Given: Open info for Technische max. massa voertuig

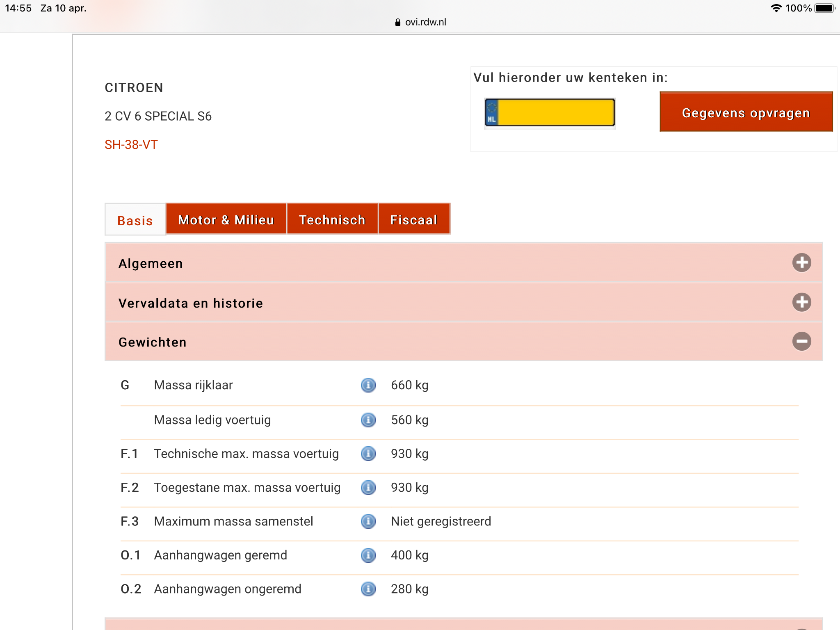Looking at the screenshot, I should pos(368,454).
